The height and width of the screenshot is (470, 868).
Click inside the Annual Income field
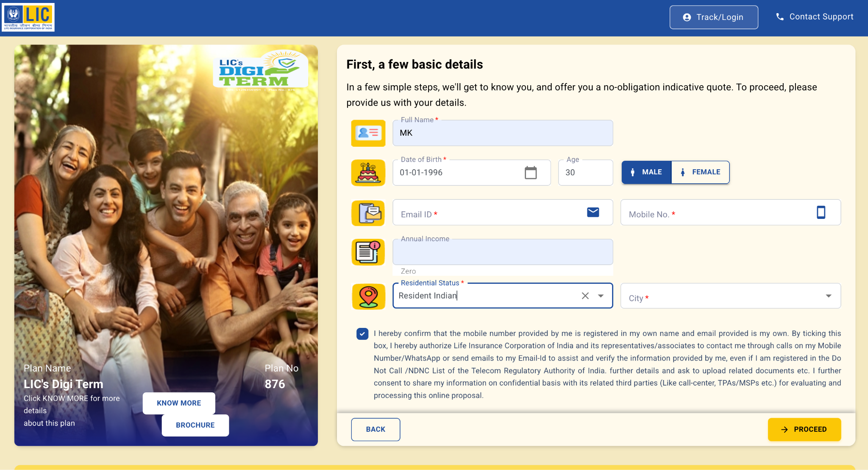pyautogui.click(x=502, y=252)
